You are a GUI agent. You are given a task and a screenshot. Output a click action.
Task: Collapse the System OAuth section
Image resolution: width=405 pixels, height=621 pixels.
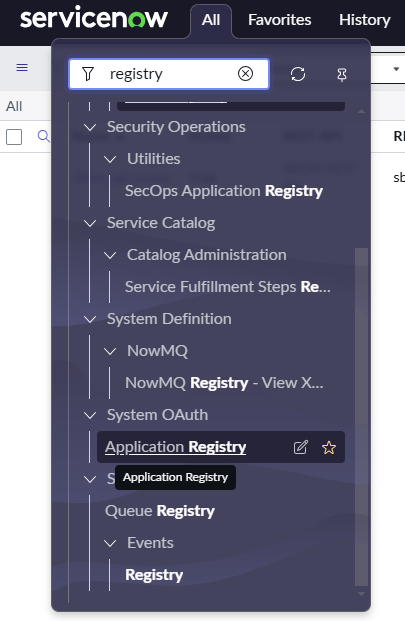(90, 415)
